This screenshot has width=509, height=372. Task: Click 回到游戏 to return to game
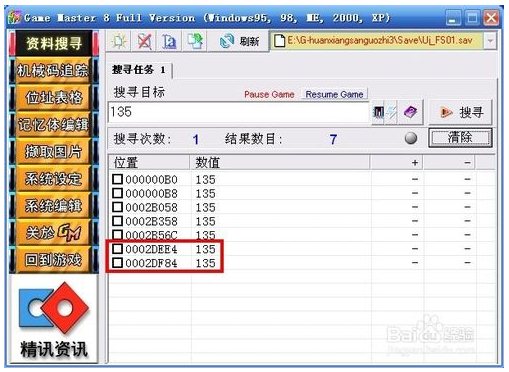pos(54,259)
